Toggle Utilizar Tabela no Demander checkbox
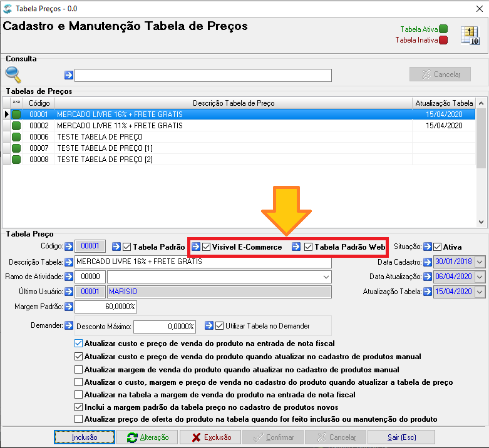Viewport: 489px width, 448px height. [220, 326]
